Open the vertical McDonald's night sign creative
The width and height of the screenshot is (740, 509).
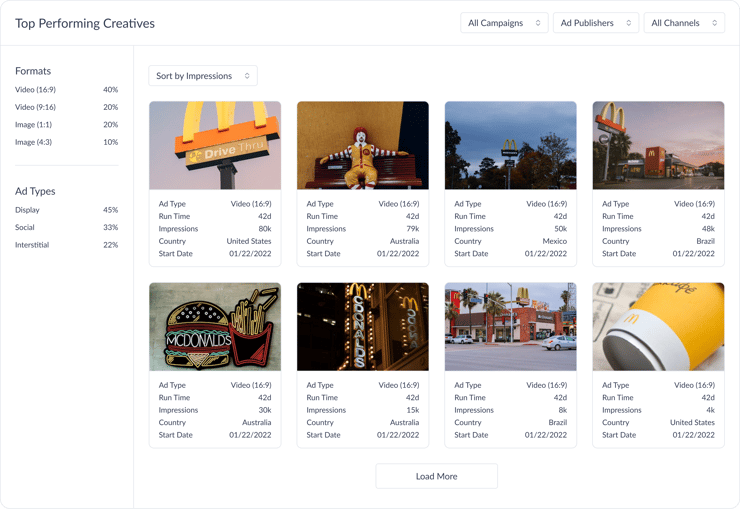click(363, 327)
